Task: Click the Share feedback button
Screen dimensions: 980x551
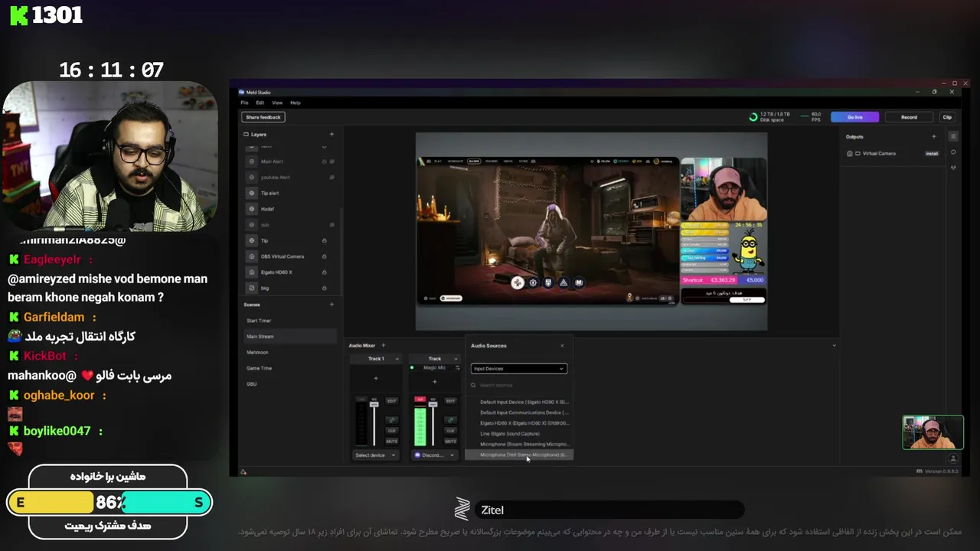Action: [x=263, y=117]
